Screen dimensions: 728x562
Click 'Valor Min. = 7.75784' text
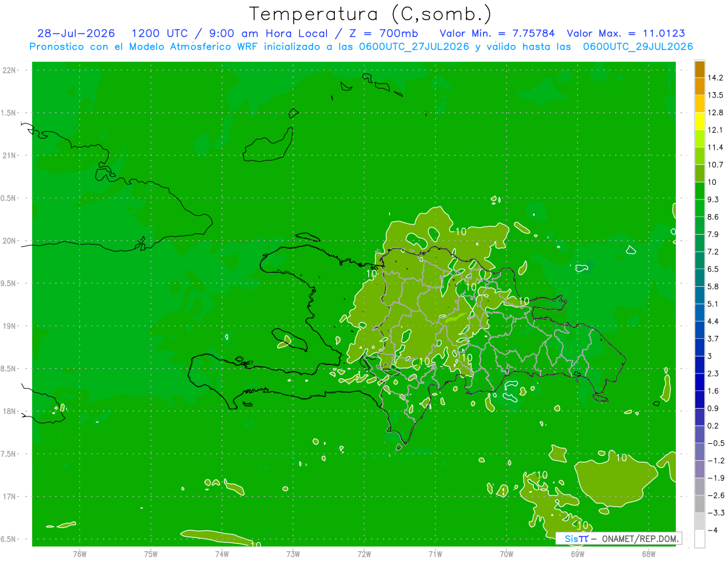pos(497,33)
